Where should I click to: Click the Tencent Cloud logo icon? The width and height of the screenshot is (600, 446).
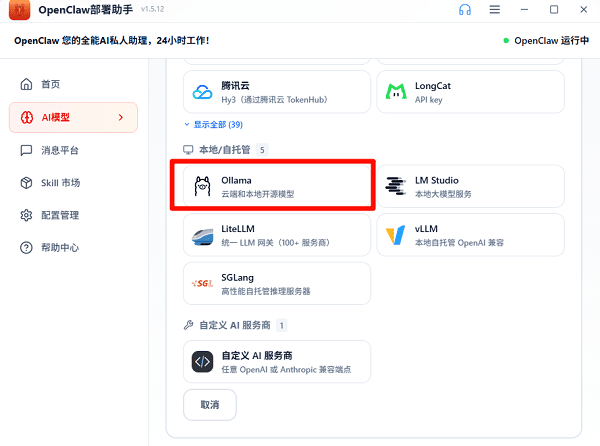tap(202, 92)
